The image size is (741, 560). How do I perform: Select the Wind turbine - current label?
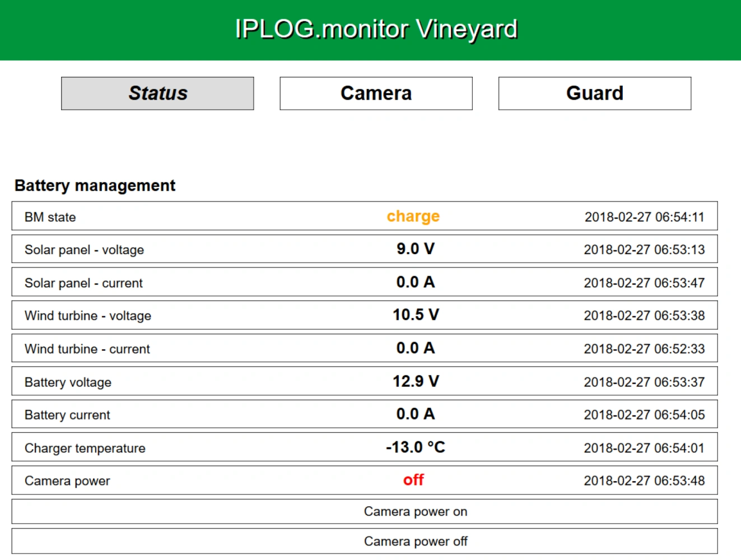[87, 349]
